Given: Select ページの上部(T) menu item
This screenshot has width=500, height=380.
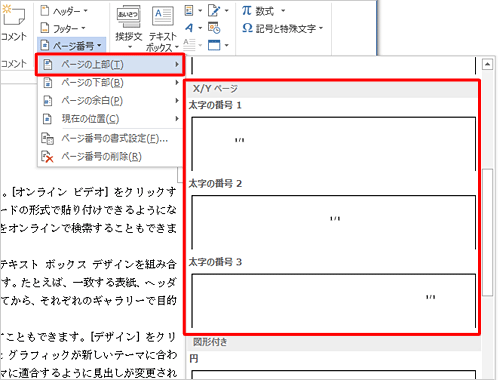Looking at the screenshot, I should (x=110, y=64).
